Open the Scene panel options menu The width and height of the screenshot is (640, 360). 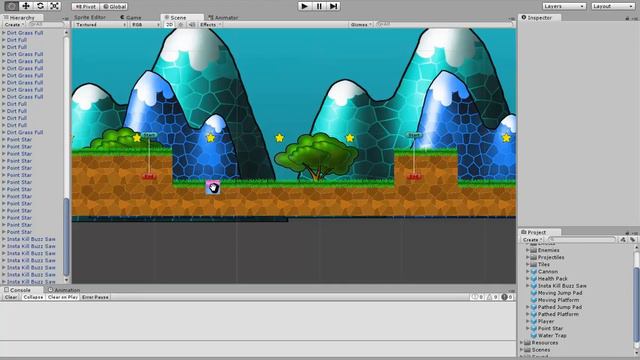(512, 18)
